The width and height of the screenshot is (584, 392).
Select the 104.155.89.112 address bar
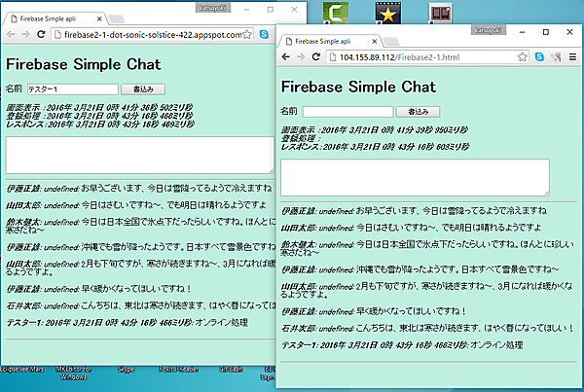427,57
